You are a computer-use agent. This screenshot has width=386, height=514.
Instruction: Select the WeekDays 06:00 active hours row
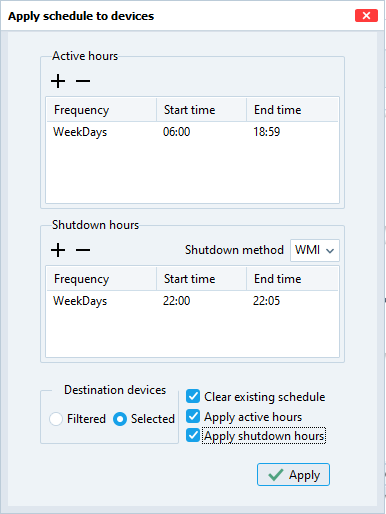pos(192,132)
